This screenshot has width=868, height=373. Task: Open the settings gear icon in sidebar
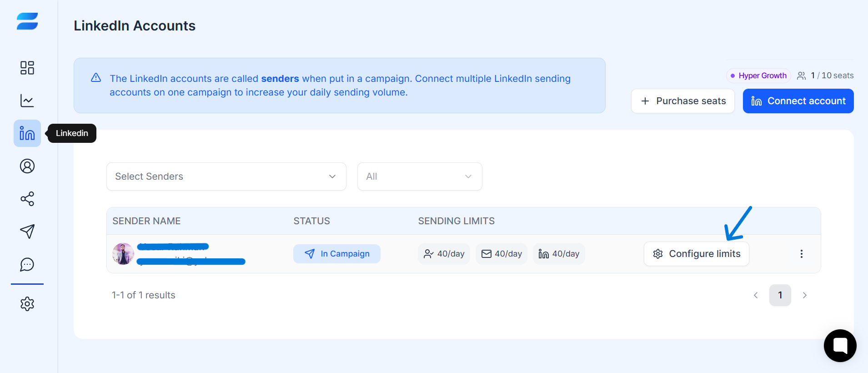[27, 304]
